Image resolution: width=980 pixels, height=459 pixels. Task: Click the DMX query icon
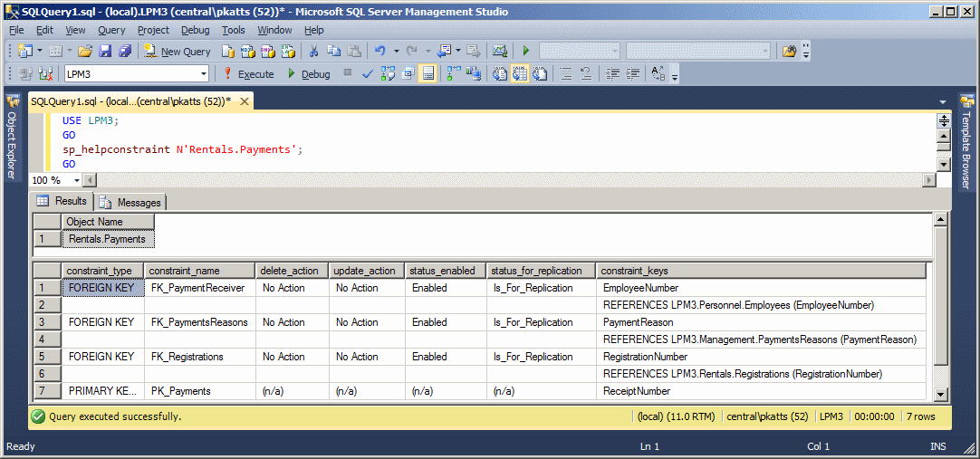pyautogui.click(x=268, y=52)
